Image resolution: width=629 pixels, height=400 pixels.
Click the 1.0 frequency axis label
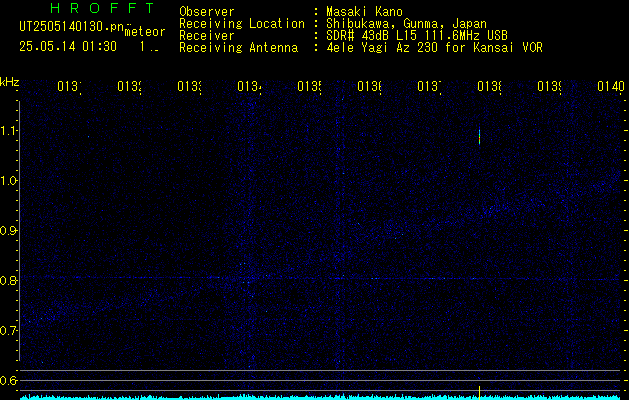point(8,181)
